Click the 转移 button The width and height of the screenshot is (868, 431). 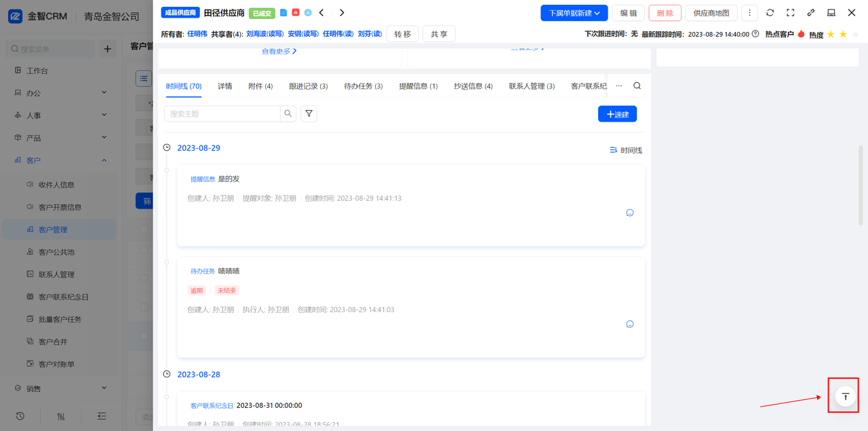[x=403, y=34]
